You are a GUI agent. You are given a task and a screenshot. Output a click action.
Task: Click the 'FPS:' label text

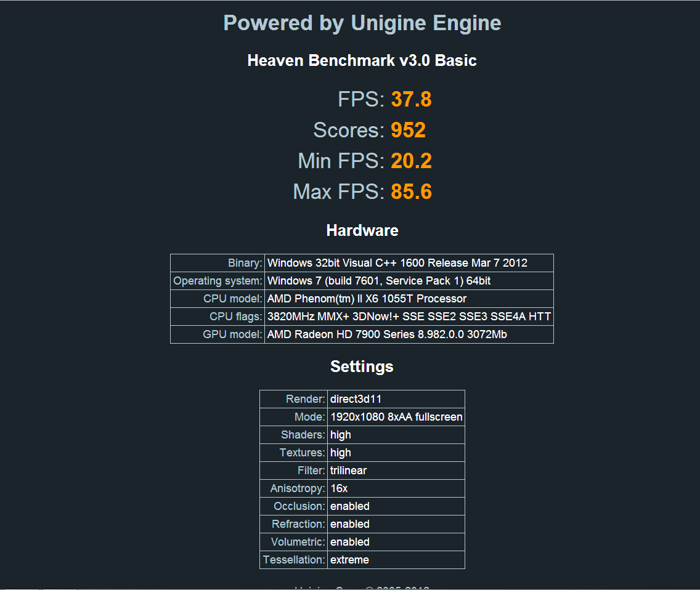pyautogui.click(x=360, y=99)
